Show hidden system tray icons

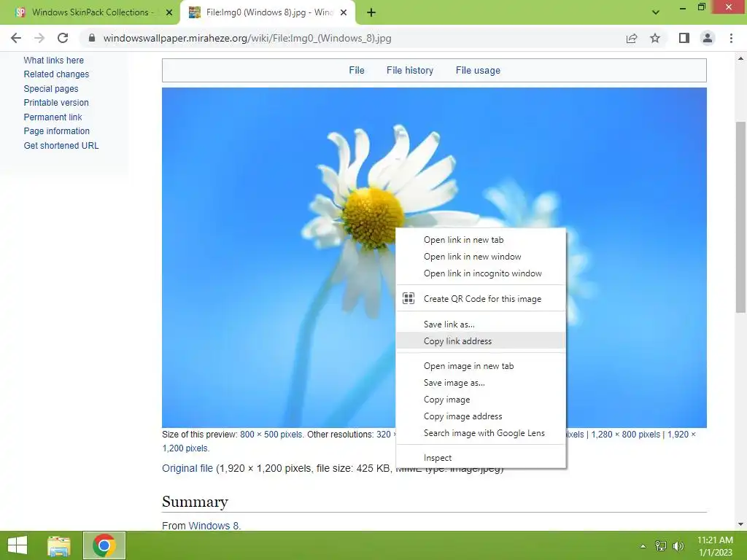[643, 546]
